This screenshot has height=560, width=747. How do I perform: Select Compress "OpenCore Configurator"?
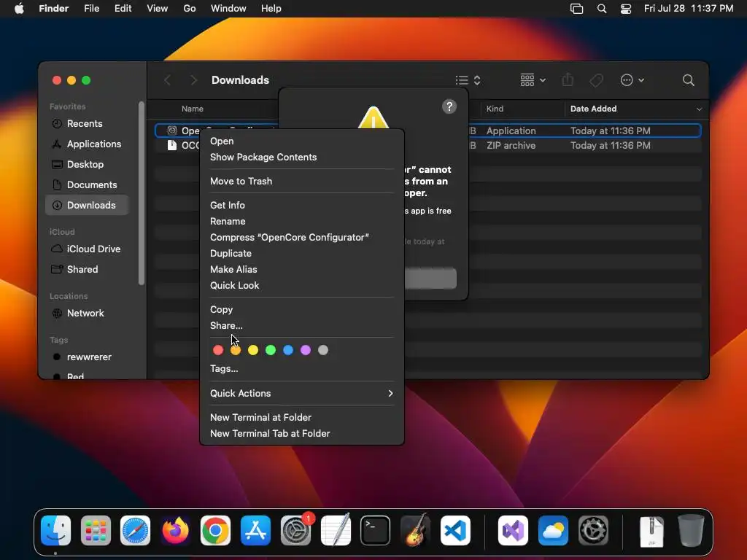click(x=302, y=237)
